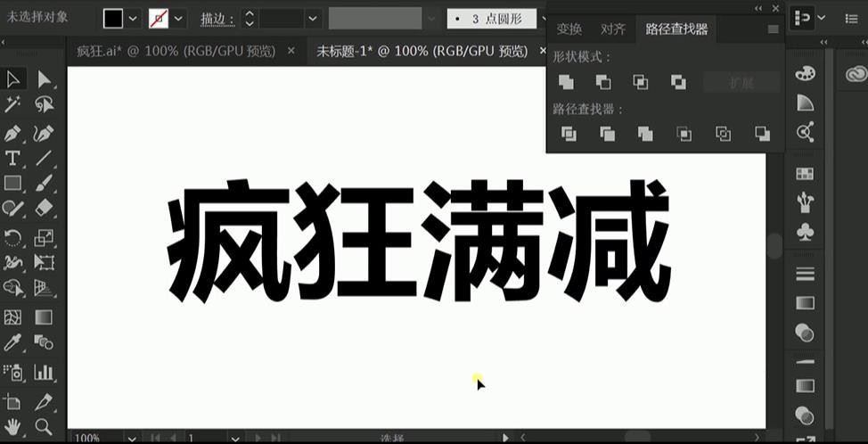Open the stroke color dropdown arrow
The height and width of the screenshot is (444, 868).
click(178, 19)
